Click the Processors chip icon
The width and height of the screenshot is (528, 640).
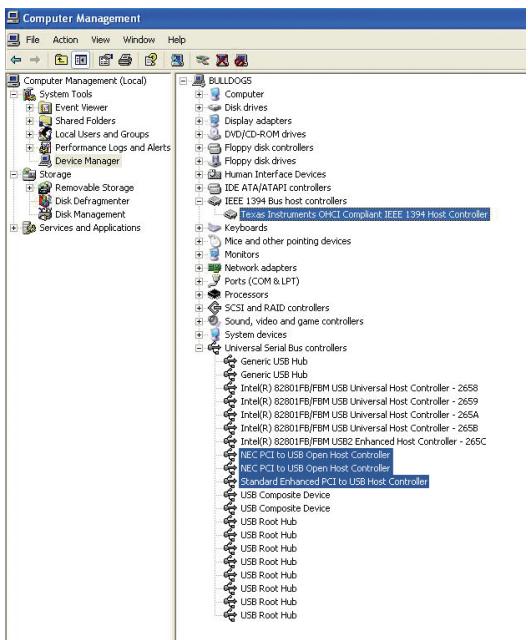click(214, 294)
